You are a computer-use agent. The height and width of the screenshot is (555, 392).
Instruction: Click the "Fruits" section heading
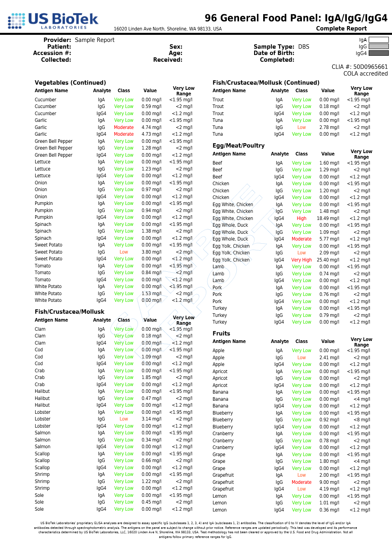(x=221, y=333)
